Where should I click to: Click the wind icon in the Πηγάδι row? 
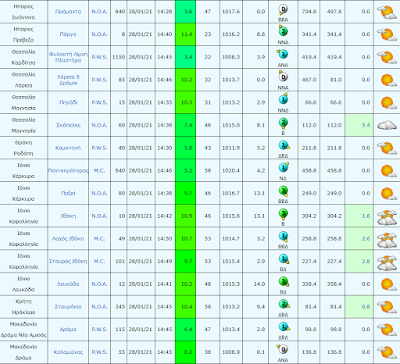[x=283, y=99]
